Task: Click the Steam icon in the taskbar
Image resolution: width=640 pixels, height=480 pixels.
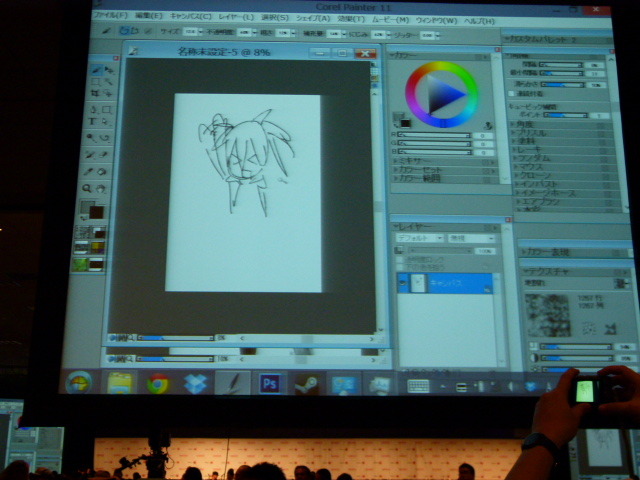Action: point(306,384)
